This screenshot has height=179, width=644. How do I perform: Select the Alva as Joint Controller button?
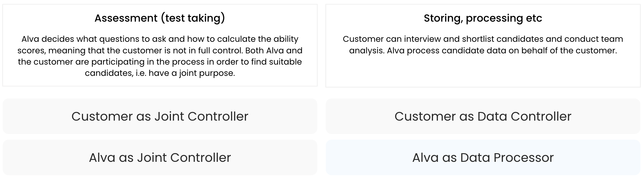click(160, 157)
